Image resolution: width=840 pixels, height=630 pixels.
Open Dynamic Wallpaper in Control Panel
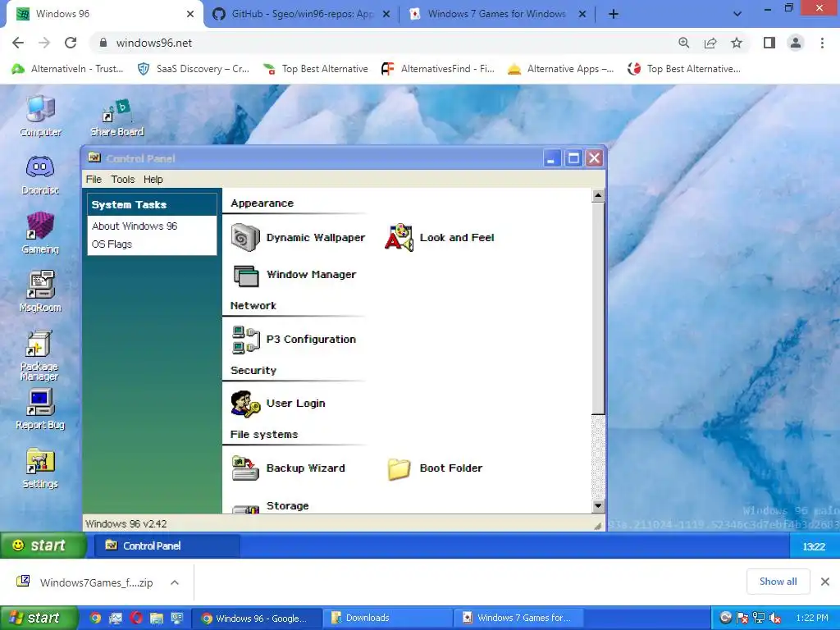point(298,237)
